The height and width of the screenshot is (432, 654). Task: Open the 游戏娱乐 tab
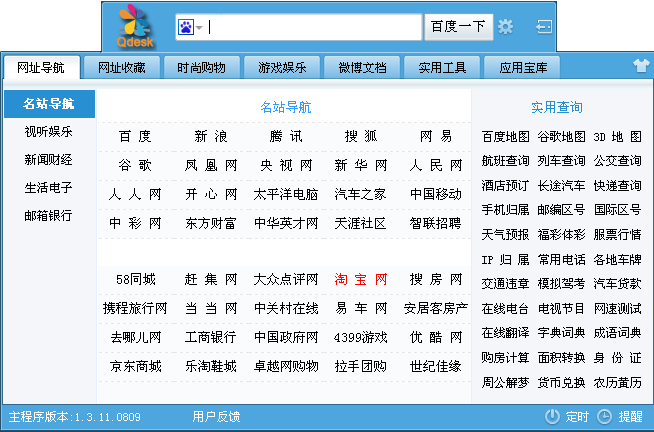click(x=282, y=68)
